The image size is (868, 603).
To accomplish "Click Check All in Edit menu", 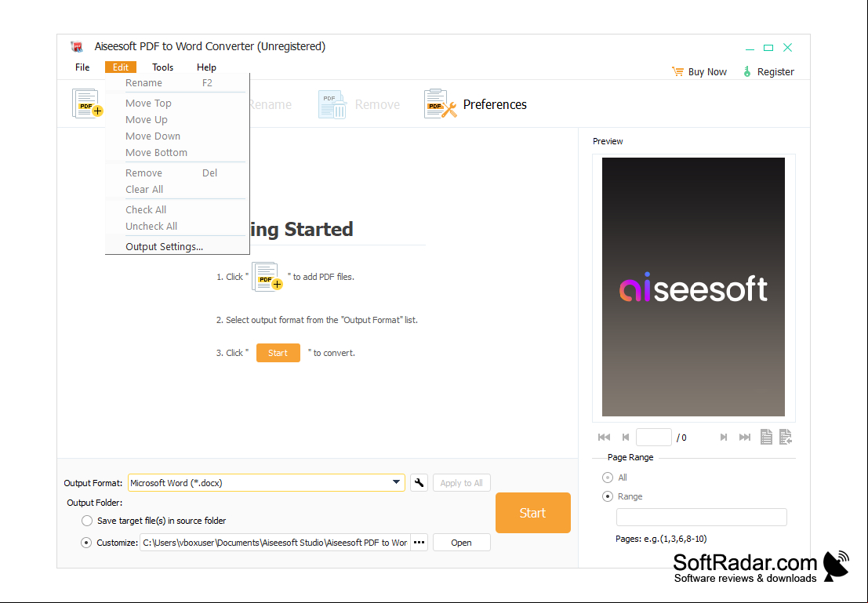I will [177, 210].
